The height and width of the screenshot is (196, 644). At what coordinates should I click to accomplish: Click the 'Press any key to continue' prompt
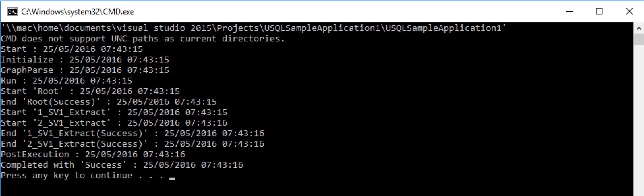point(82,175)
